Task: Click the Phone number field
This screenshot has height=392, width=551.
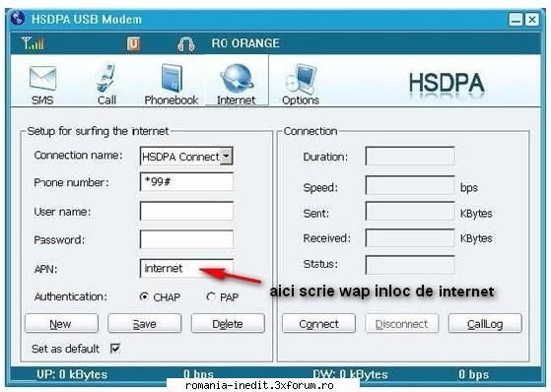Action: (186, 181)
